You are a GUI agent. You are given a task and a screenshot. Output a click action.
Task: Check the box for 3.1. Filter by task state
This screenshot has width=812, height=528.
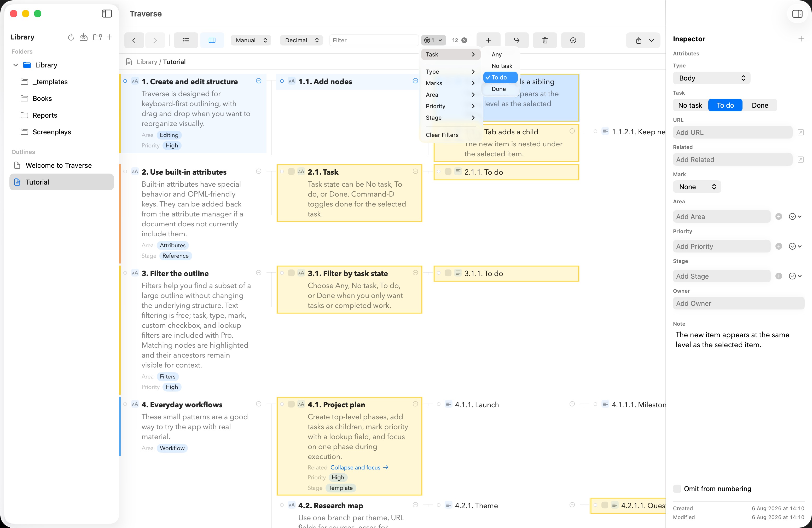(x=291, y=273)
